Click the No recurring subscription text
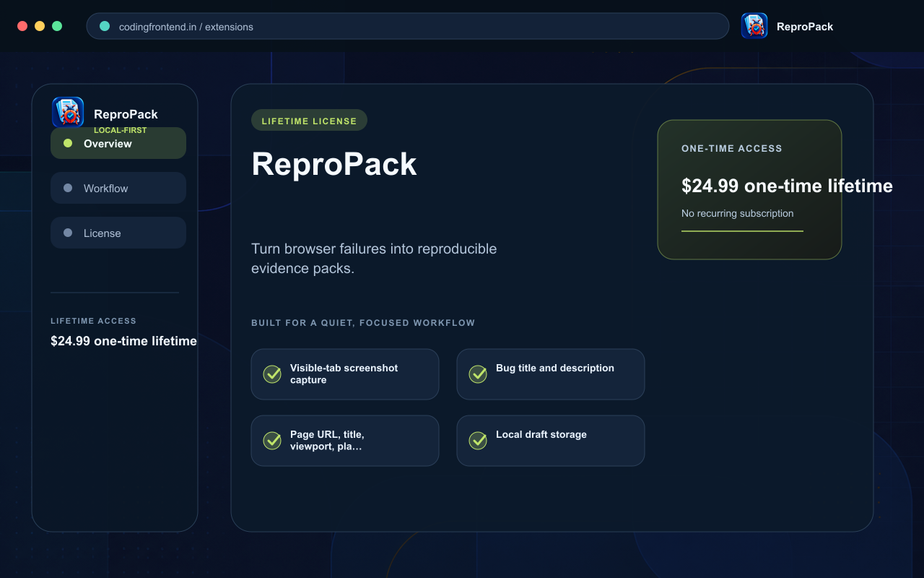Image resolution: width=924 pixels, height=578 pixels. tap(738, 213)
